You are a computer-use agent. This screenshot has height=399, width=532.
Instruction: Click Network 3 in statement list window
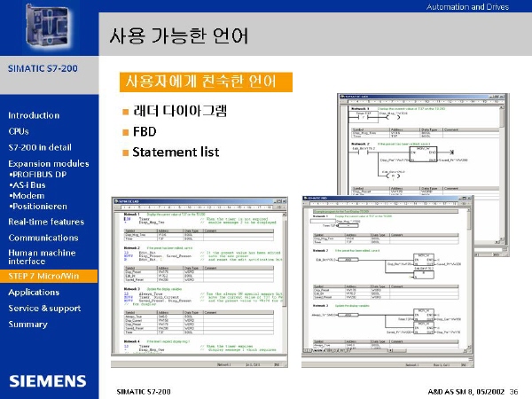click(x=131, y=289)
